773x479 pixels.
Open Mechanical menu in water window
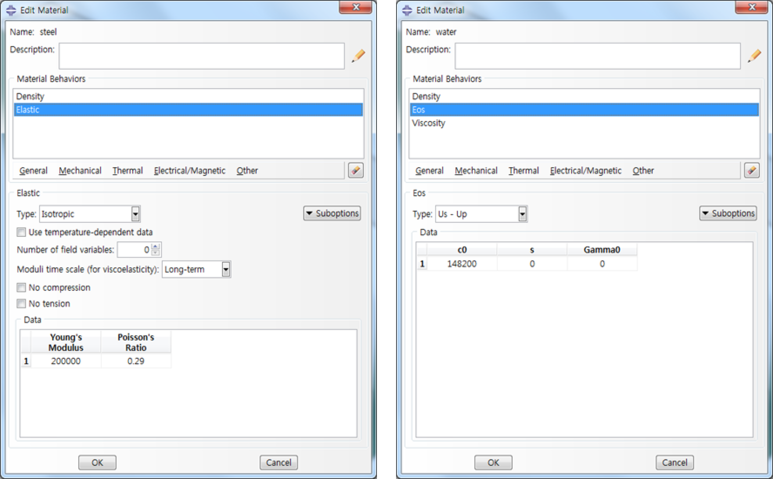tap(476, 171)
